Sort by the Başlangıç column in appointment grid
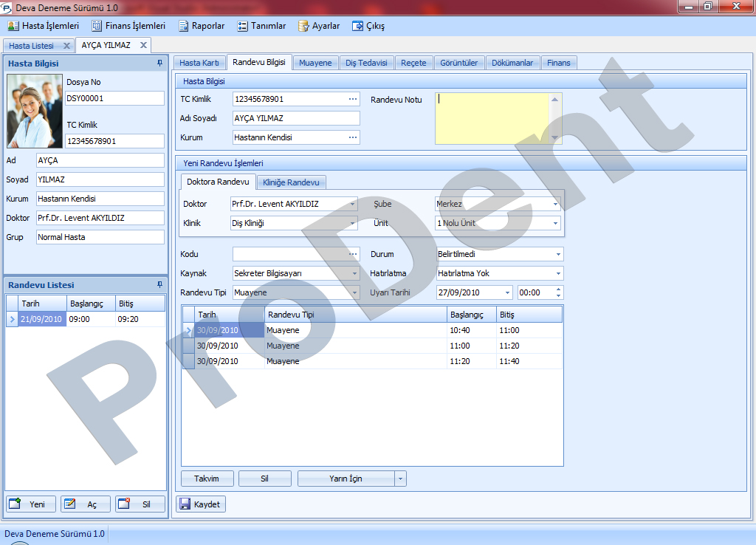The image size is (756, 545). (472, 315)
